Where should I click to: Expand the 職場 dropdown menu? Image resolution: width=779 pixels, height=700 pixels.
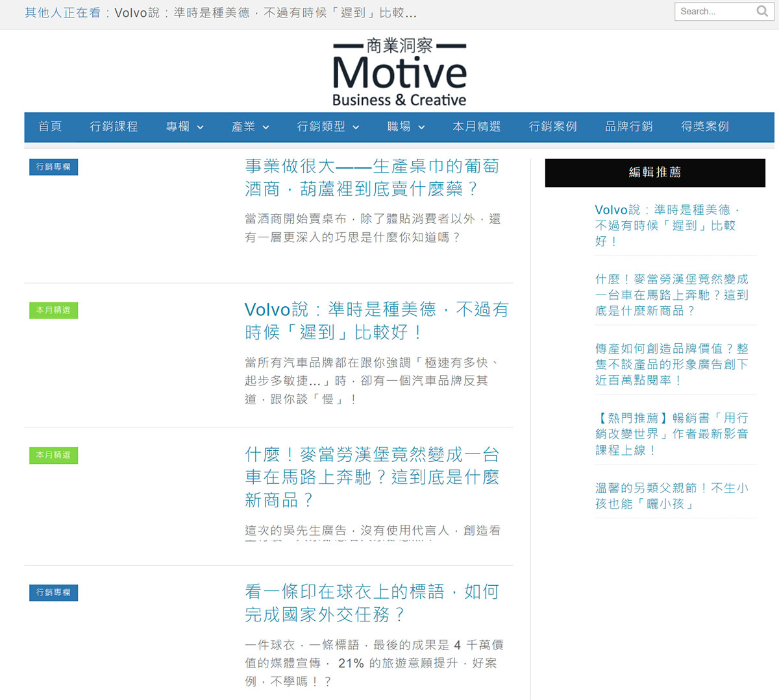(x=406, y=127)
